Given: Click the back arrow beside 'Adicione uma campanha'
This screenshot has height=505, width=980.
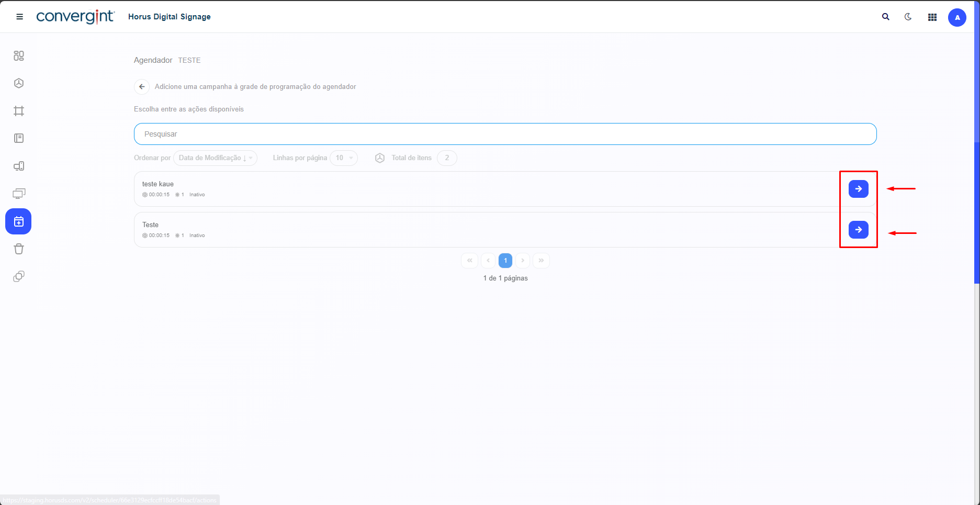Looking at the screenshot, I should [142, 87].
